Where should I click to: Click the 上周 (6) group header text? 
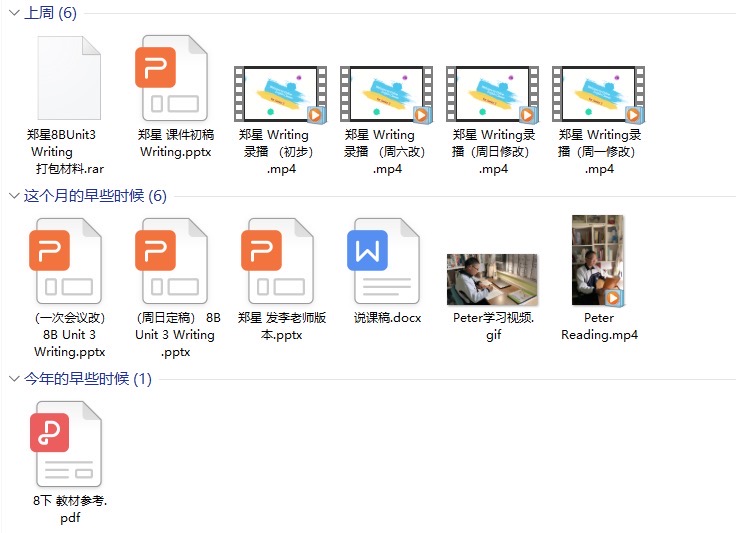click(50, 13)
